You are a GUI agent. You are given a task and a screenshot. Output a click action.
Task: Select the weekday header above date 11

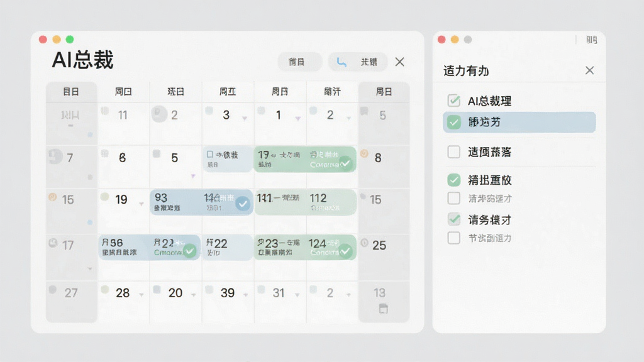[123, 92]
